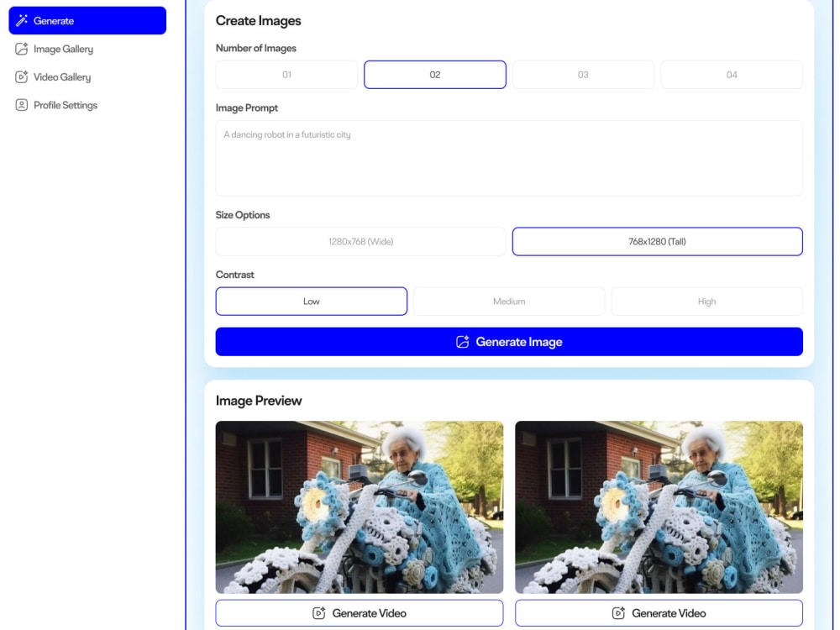This screenshot has width=840, height=630.
Task: Choose 04 images option
Action: point(732,75)
